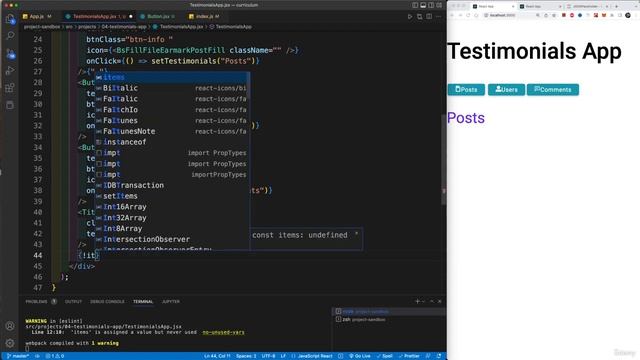Select the FaItchIo suggestion
Viewport: 640px width, 360px height.
tap(172, 109)
